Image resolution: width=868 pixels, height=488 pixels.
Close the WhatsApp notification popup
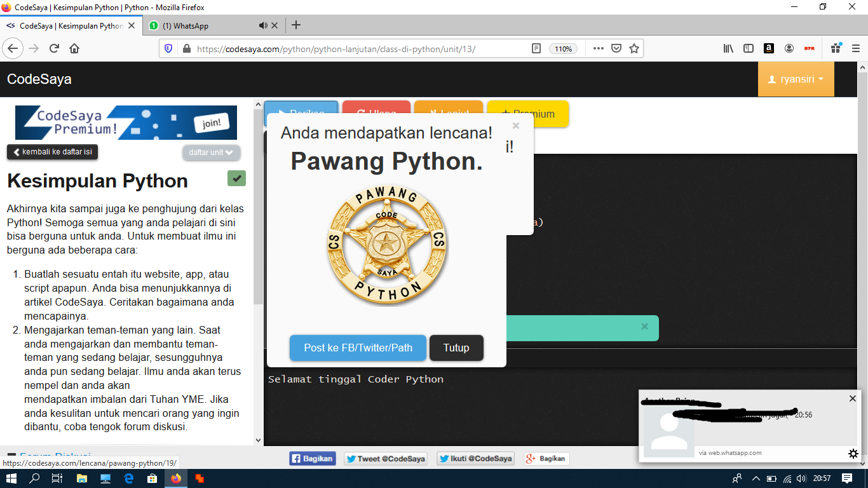point(853,398)
